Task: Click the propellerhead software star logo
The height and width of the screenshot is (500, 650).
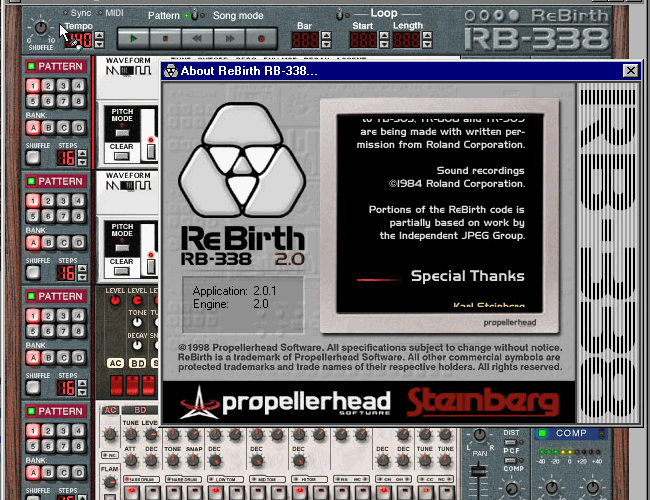Action: click(199, 402)
